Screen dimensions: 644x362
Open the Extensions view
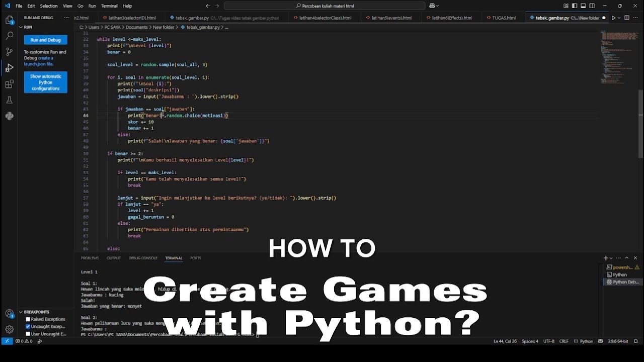(9, 84)
